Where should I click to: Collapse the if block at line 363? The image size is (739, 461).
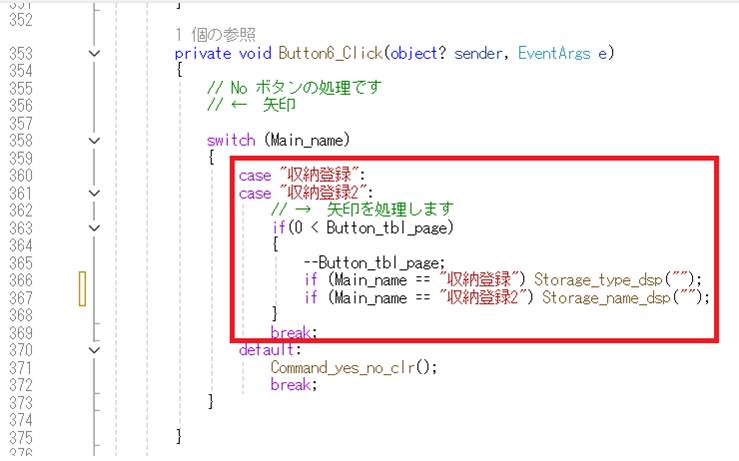click(94, 228)
